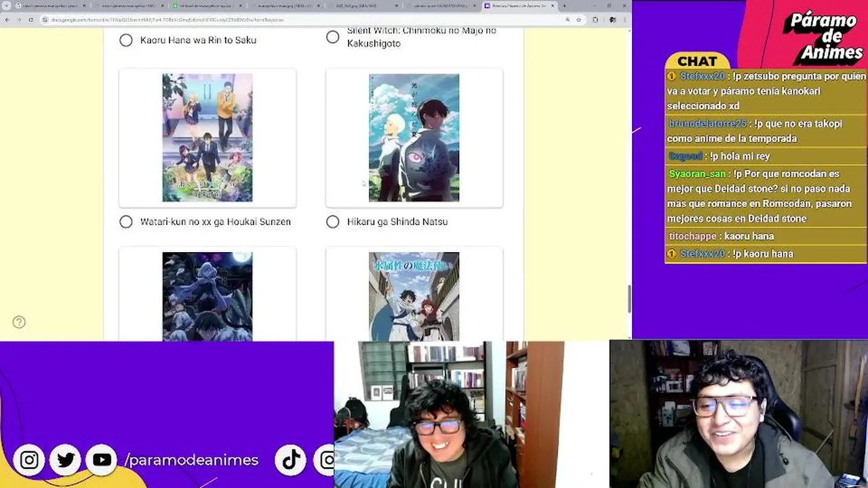Screen dimensions: 868x488
Task: Click the TikTok icon in the banner
Action: click(x=291, y=460)
